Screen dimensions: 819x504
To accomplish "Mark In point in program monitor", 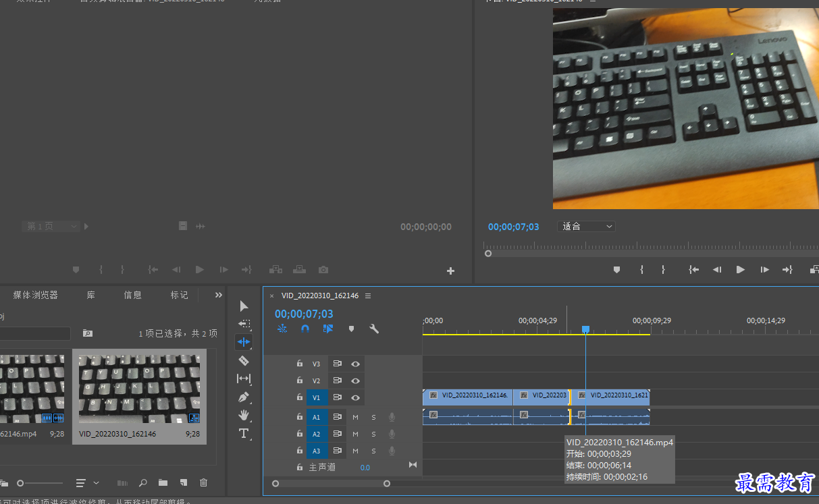I will coord(641,270).
